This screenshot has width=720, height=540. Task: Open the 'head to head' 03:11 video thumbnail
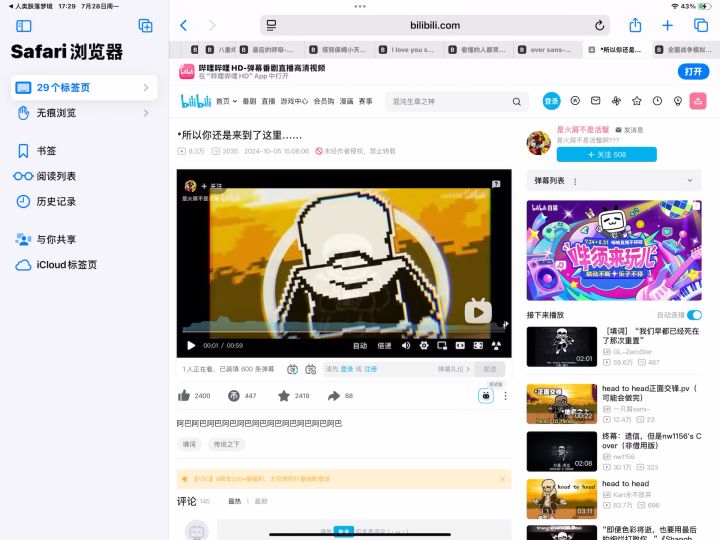click(x=562, y=499)
